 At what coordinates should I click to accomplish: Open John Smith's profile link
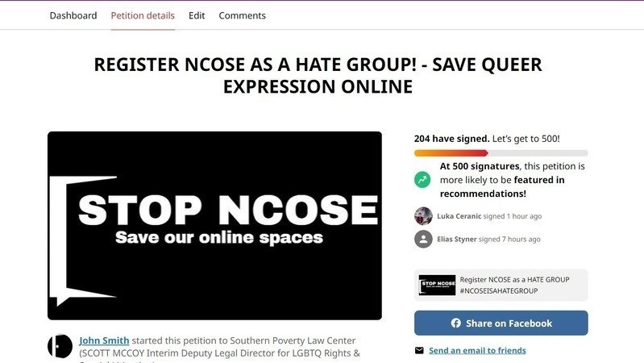[104, 340]
